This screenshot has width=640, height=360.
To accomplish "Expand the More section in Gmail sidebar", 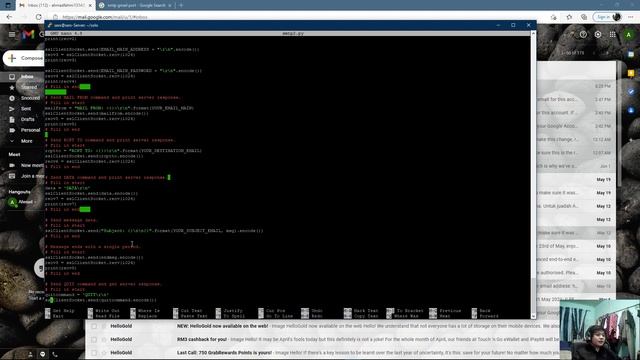I will 27,141.
